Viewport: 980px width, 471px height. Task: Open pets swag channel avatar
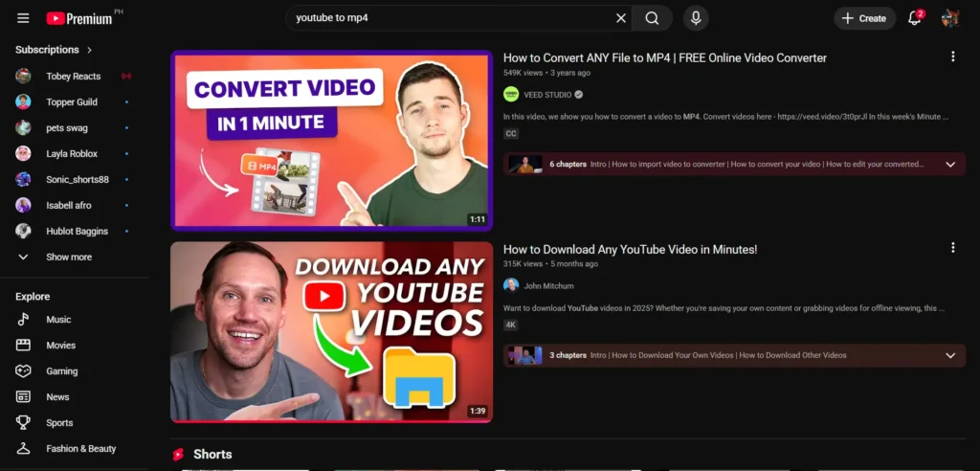pyautogui.click(x=23, y=127)
